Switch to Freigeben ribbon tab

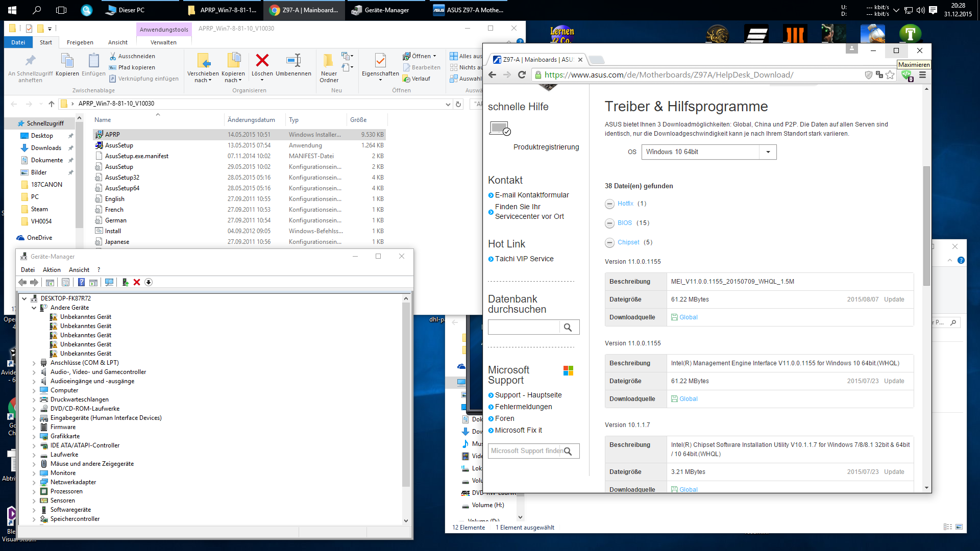[x=80, y=42]
